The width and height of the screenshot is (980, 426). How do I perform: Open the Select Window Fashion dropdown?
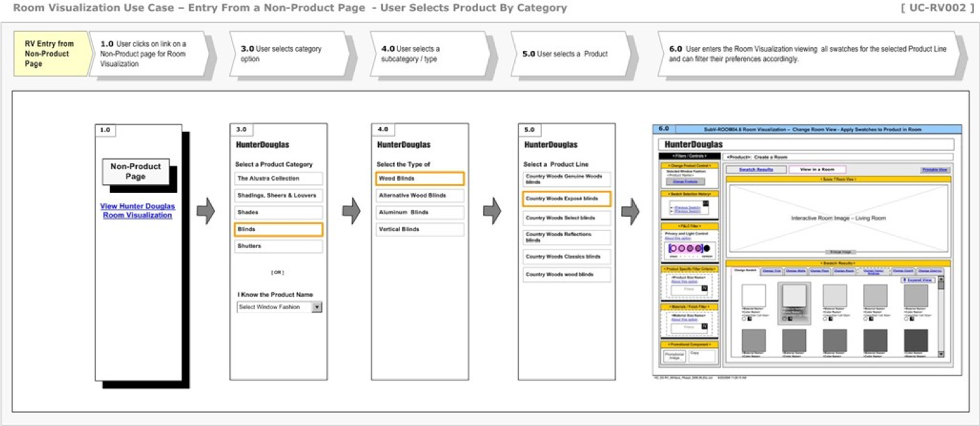[279, 307]
